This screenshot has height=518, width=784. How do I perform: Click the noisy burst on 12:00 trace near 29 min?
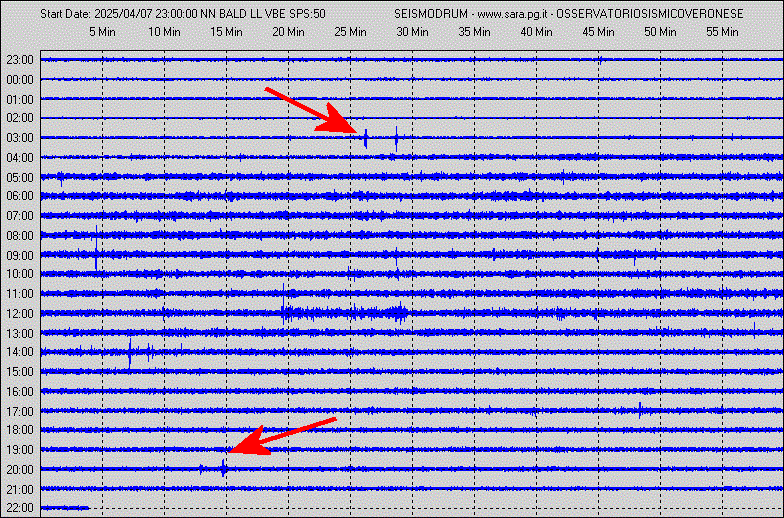[x=400, y=314]
